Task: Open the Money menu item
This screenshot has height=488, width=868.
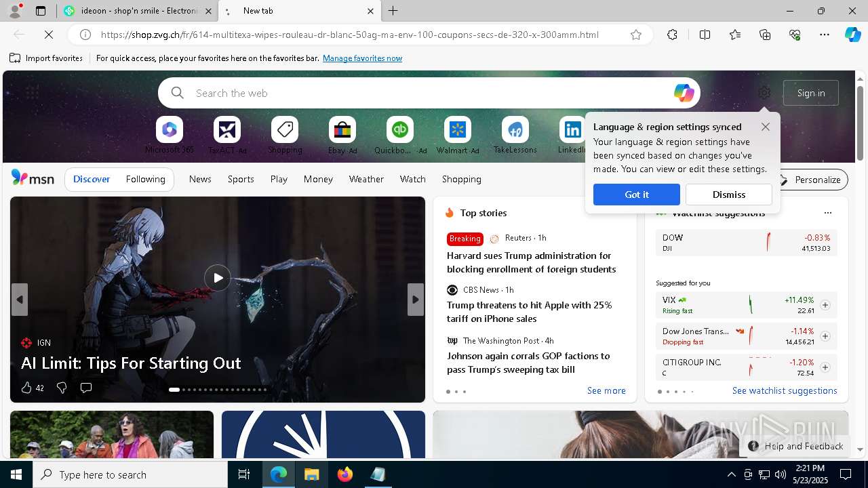Action: pyautogui.click(x=318, y=179)
